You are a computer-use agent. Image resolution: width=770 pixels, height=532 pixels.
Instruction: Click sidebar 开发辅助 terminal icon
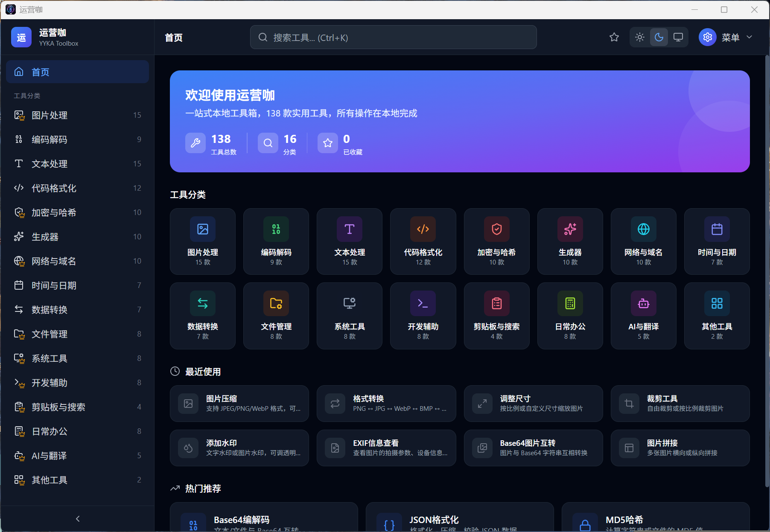pos(19,383)
